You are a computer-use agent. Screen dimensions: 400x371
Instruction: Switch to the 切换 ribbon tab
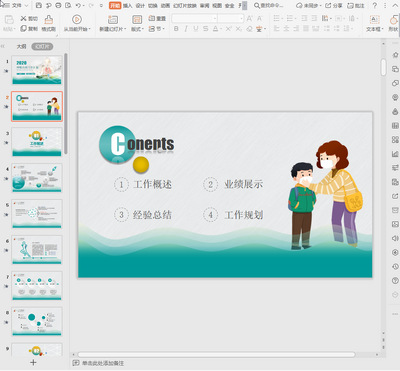click(x=153, y=6)
